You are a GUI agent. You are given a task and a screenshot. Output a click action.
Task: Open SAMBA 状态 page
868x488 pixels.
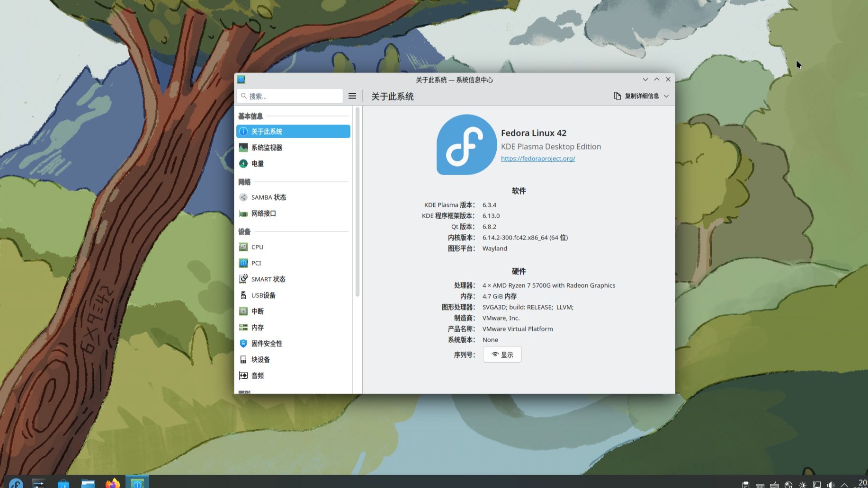point(293,197)
